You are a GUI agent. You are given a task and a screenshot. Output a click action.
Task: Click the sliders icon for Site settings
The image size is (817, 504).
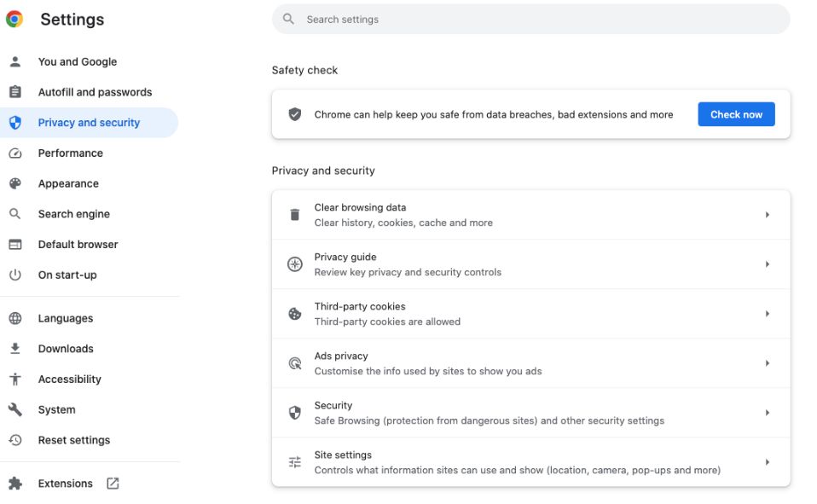pyautogui.click(x=295, y=462)
